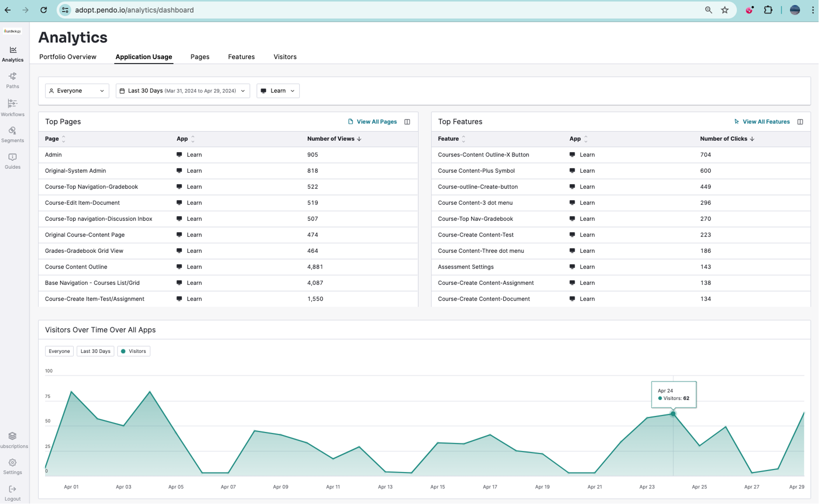Open Guides in the sidebar
Screen dimensions: 819x504
tap(12, 161)
